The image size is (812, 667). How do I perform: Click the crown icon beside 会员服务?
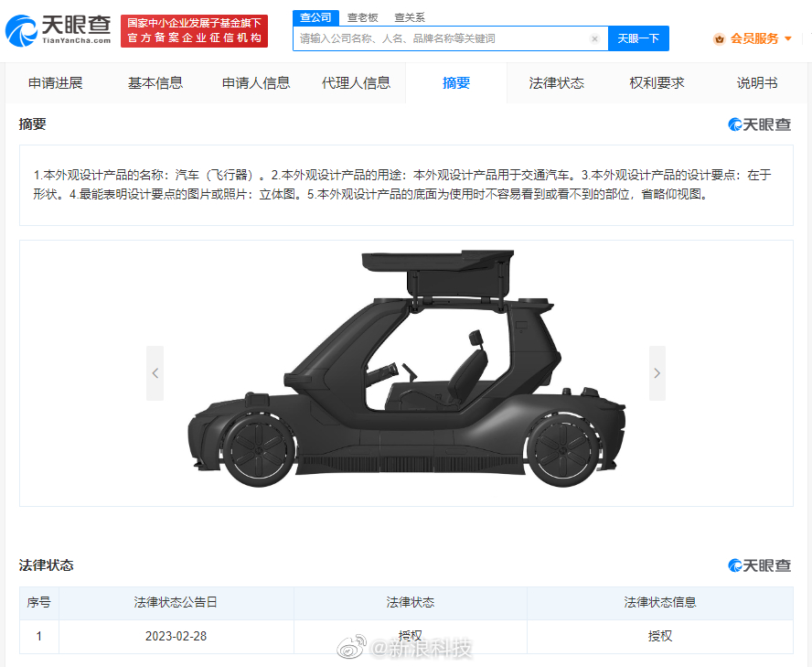pyautogui.click(x=719, y=38)
